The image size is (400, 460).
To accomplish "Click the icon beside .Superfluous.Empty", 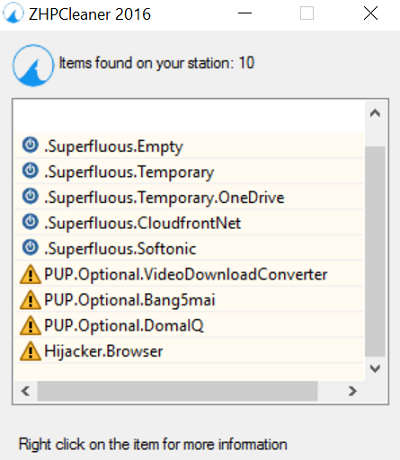I will tap(30, 145).
